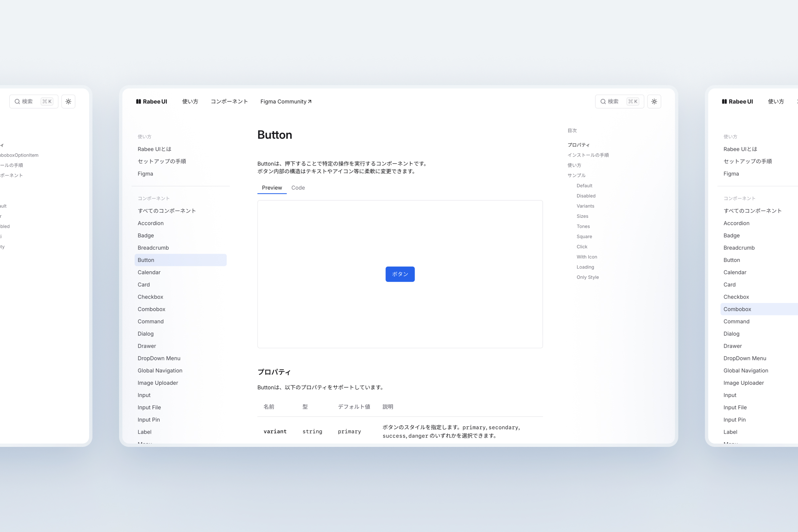This screenshot has height=532, width=798.
Task: Open 使い方 in center top navigation
Action: pyautogui.click(x=190, y=101)
